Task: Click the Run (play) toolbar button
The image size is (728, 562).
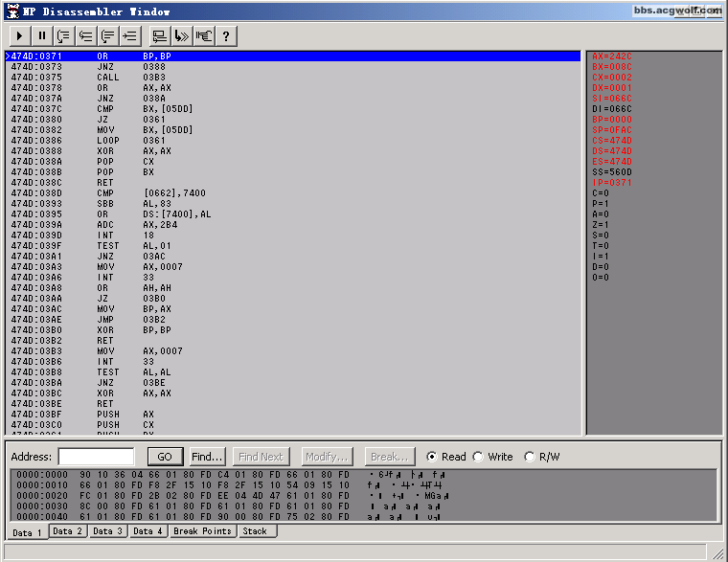Action: [x=19, y=36]
